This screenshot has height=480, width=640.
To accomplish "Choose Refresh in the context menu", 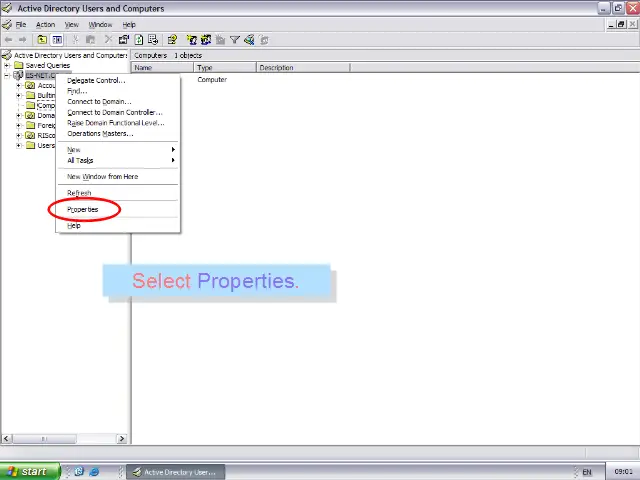I will pos(118,193).
